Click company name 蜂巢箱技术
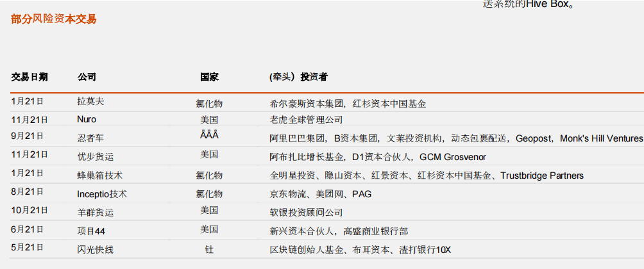 pyautogui.click(x=100, y=175)
